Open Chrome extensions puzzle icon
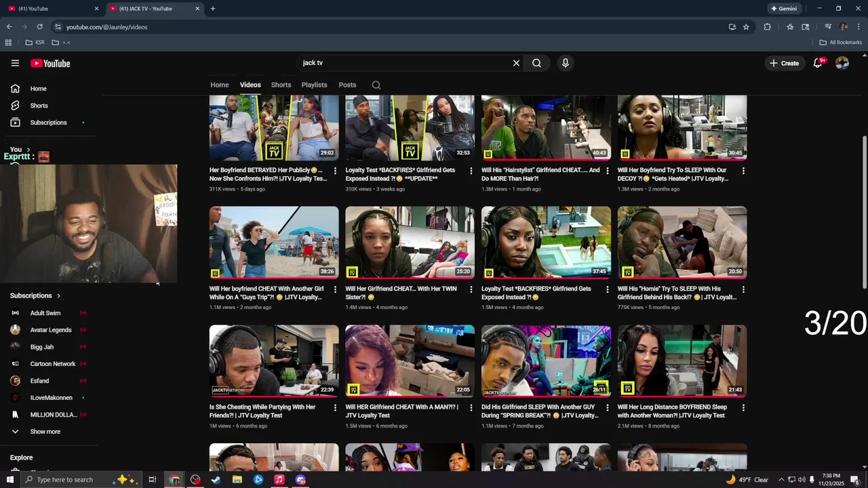 click(767, 27)
